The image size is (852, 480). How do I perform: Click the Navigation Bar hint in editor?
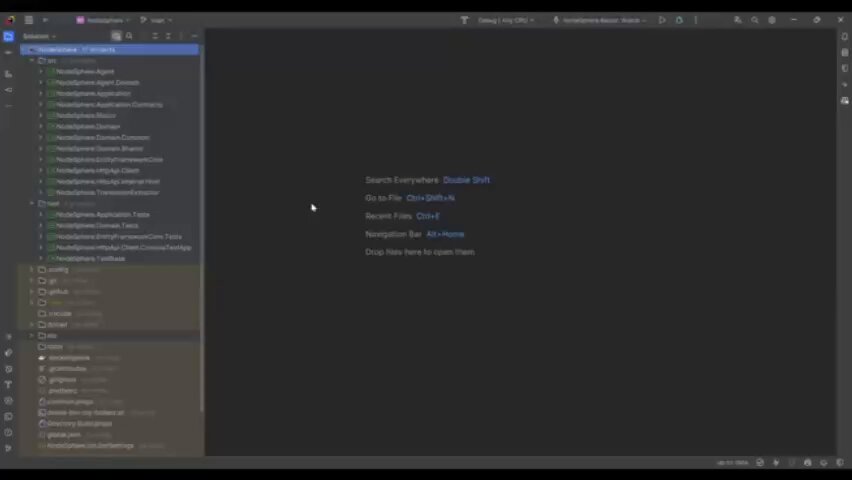(x=415, y=234)
